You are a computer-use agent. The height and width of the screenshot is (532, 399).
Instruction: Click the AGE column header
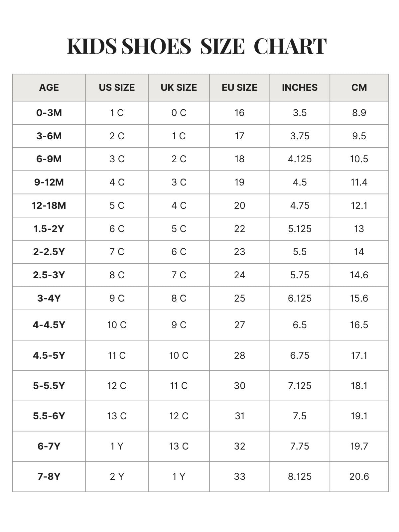(x=49, y=87)
